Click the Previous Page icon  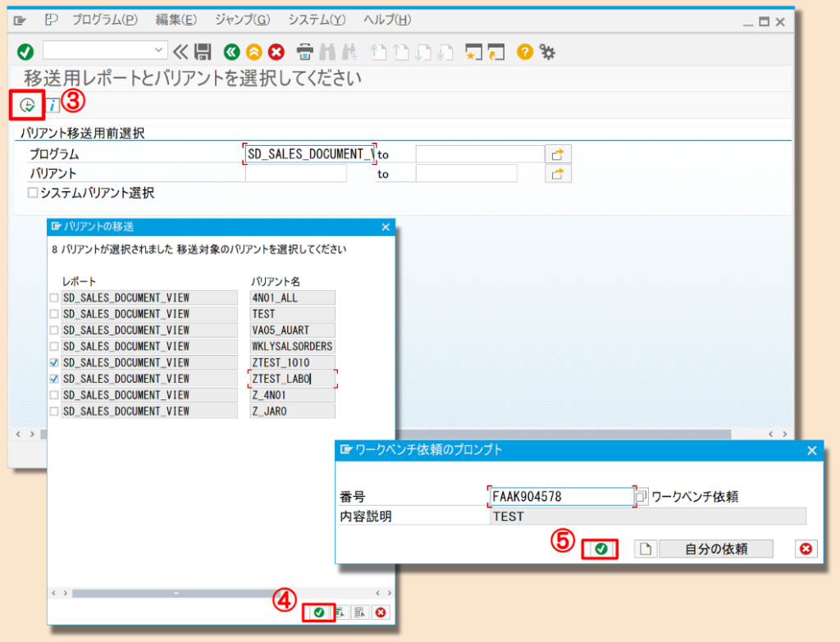click(x=401, y=52)
